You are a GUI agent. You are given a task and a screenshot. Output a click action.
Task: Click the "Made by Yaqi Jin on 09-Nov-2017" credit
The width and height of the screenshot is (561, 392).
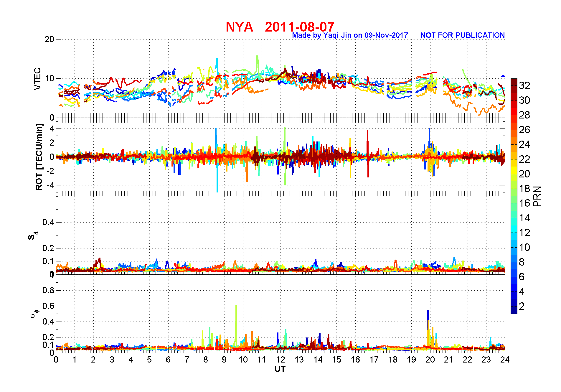coord(350,35)
